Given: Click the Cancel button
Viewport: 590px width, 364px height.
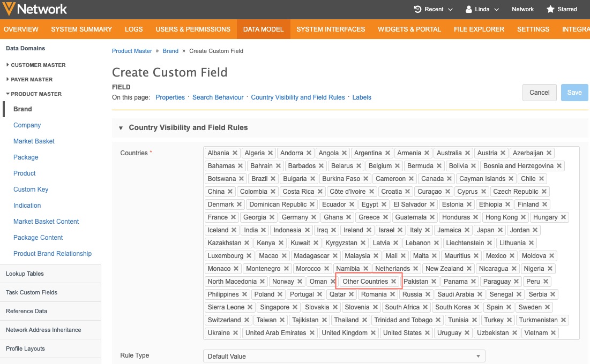Looking at the screenshot, I should click(x=539, y=93).
